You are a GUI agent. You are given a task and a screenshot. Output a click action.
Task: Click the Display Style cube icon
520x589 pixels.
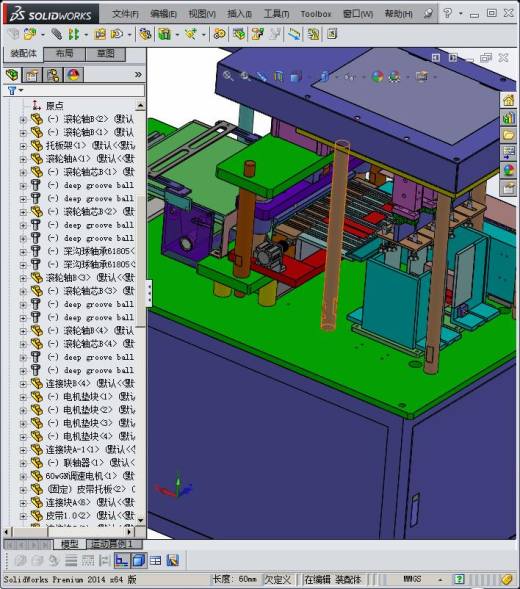[x=325, y=76]
